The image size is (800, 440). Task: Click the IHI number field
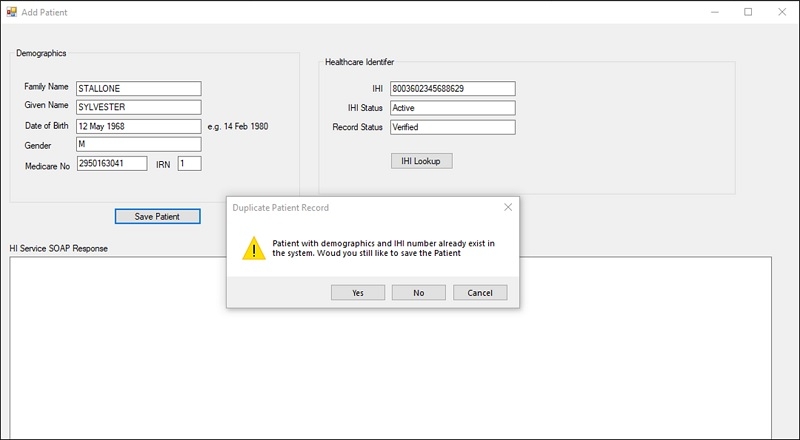pos(453,88)
